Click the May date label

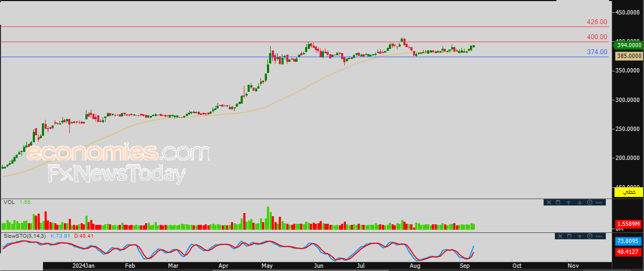tap(267, 266)
